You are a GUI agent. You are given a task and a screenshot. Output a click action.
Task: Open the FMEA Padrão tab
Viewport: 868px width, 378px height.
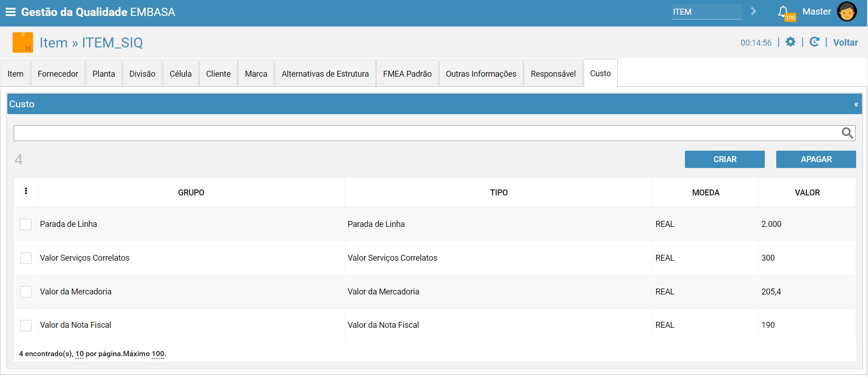point(407,73)
